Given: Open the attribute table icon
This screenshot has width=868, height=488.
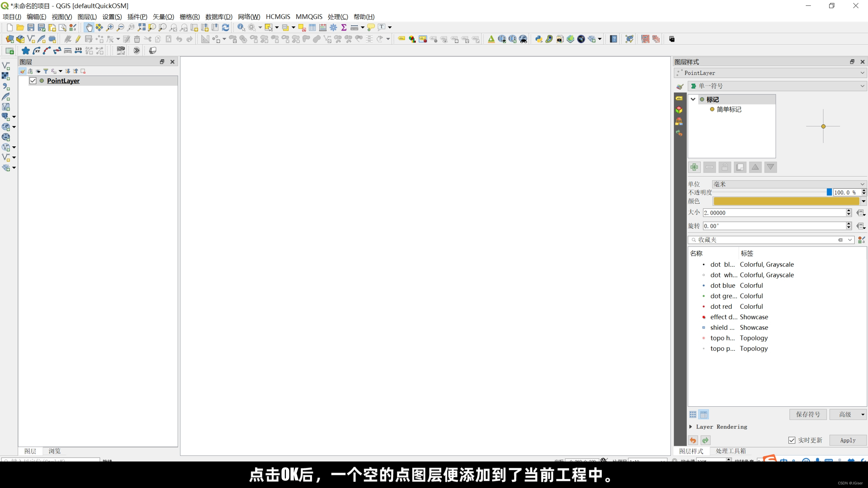Looking at the screenshot, I should tap(312, 27).
